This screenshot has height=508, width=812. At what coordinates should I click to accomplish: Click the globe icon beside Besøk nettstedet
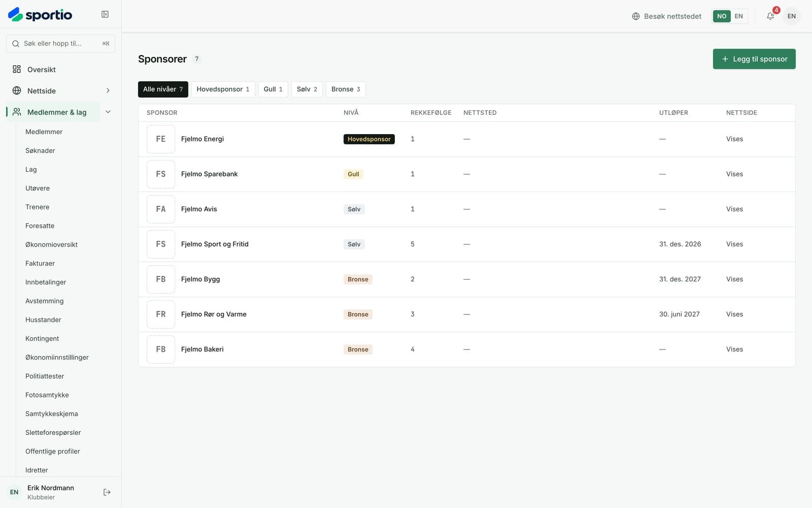[x=636, y=16]
